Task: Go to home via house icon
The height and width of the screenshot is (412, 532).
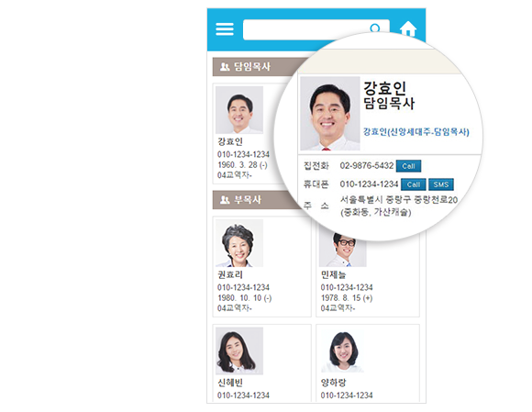Action: pyautogui.click(x=408, y=28)
